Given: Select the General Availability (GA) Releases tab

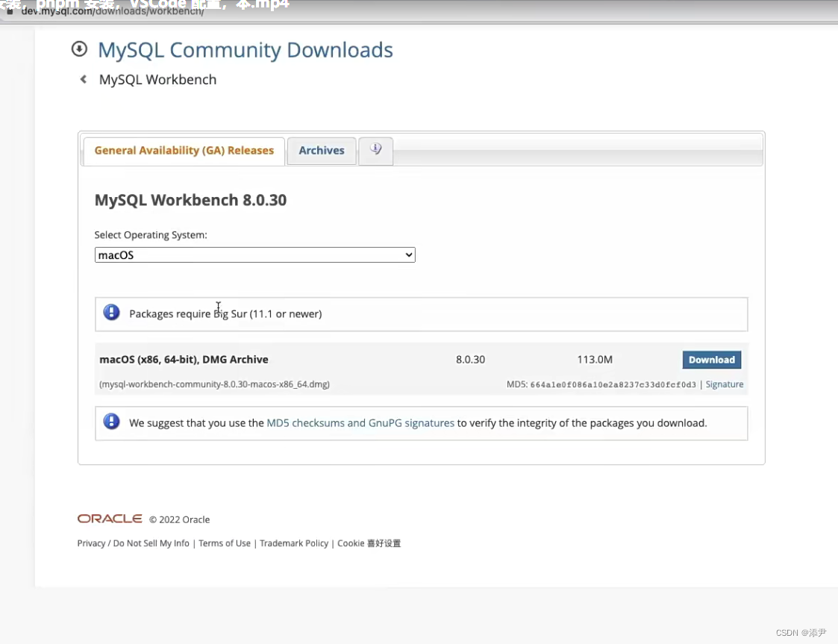Looking at the screenshot, I should pyautogui.click(x=184, y=150).
